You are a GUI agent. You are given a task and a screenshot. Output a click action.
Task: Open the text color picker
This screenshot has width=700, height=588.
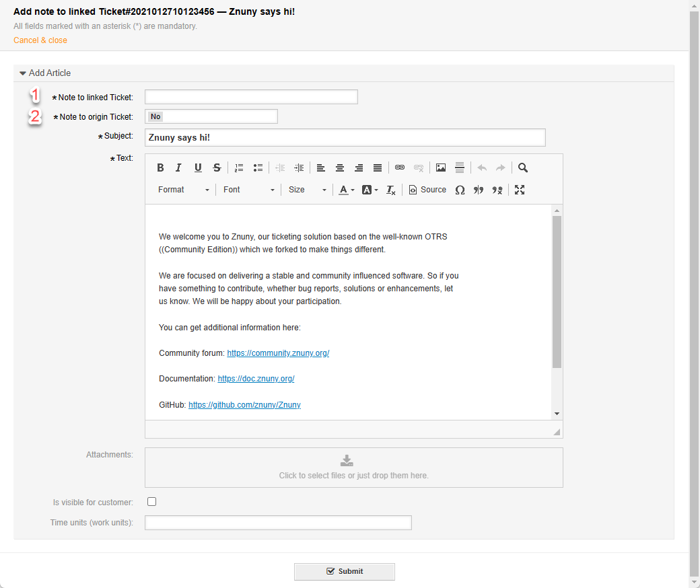346,190
